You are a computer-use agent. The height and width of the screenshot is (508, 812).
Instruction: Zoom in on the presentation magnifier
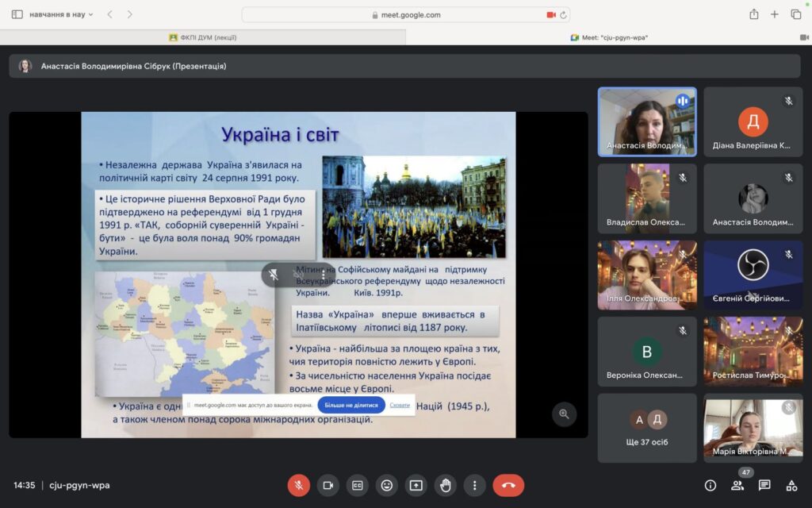click(564, 414)
